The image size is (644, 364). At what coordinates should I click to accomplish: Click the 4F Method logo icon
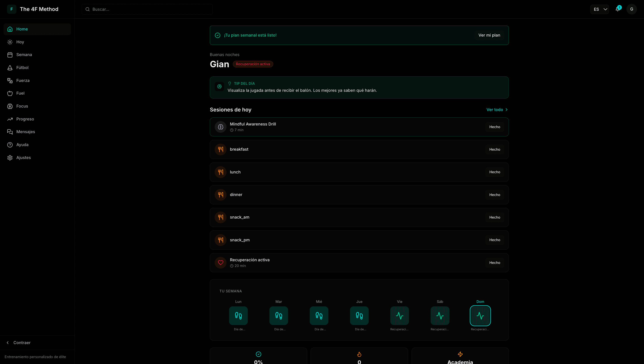tap(11, 9)
